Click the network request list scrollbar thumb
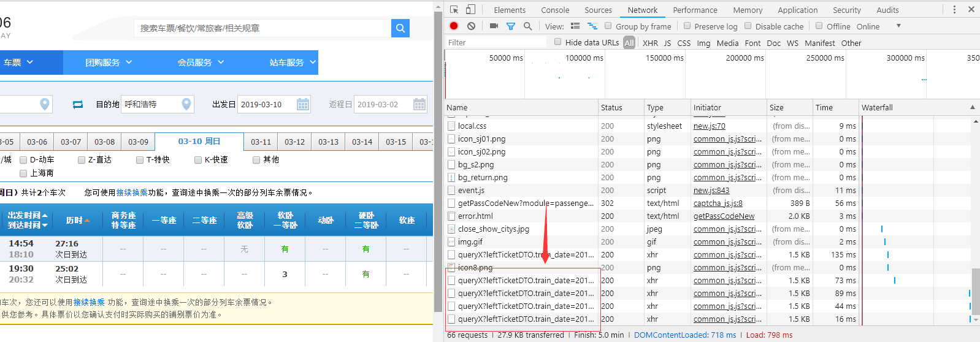This screenshot has width=980, height=342. [x=976, y=292]
